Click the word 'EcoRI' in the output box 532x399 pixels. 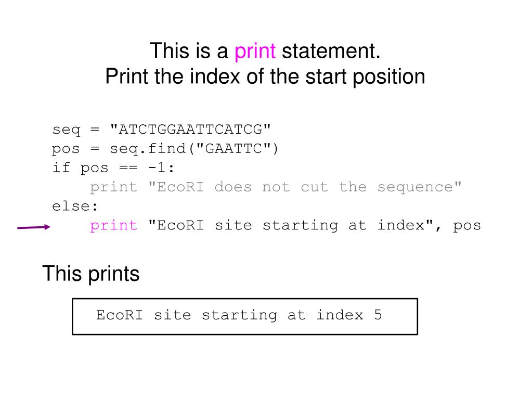point(120,315)
